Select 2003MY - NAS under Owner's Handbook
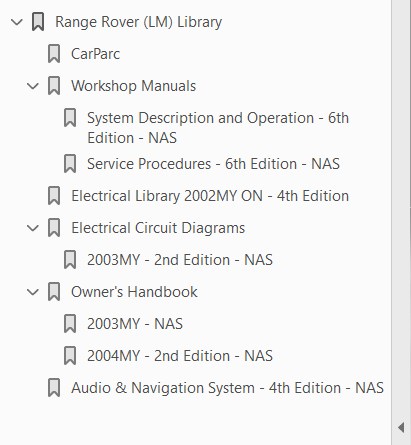This screenshot has width=411, height=445. pos(135,324)
